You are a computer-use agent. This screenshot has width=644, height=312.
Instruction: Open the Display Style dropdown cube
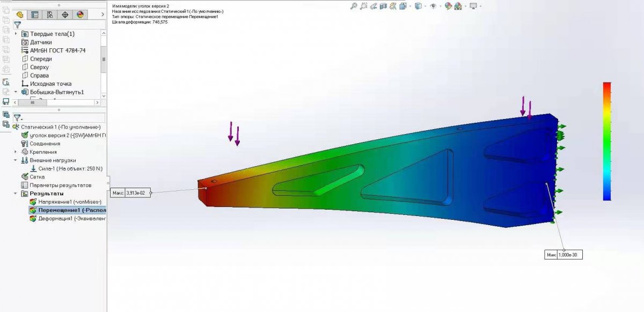418,6
